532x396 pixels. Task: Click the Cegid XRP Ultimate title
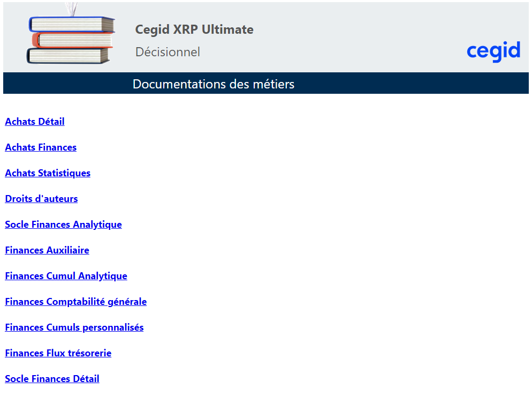click(194, 29)
